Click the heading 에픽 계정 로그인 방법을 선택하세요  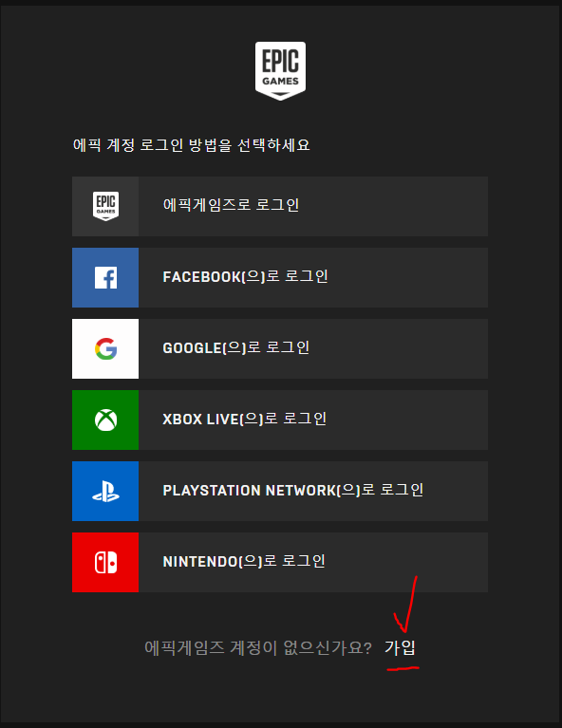191,145
